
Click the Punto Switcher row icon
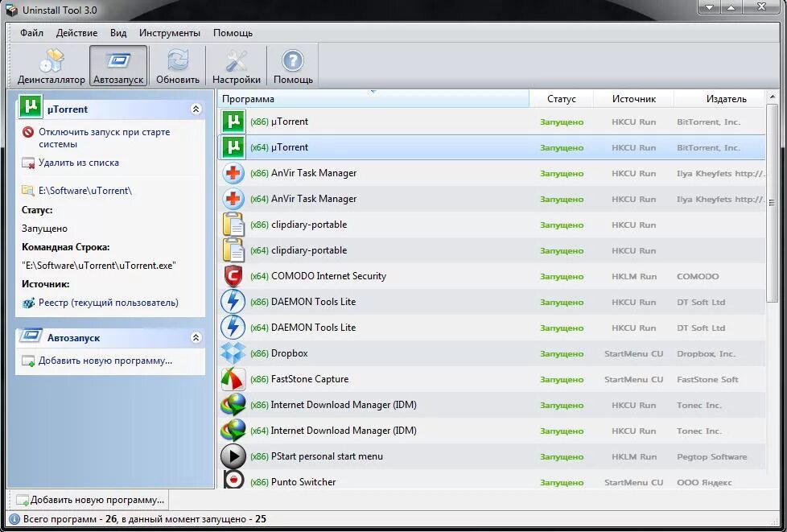[233, 480]
